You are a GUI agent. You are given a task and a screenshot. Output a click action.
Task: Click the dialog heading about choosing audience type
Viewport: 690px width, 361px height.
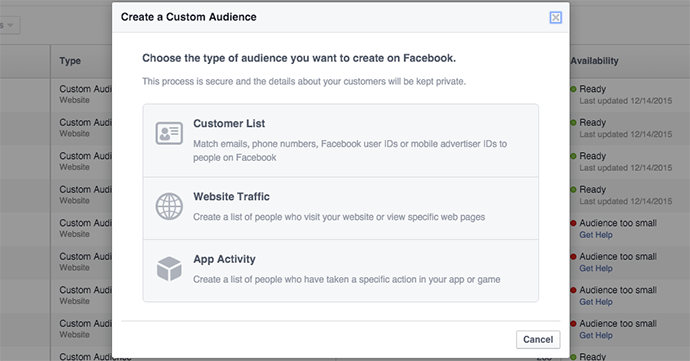tap(299, 58)
